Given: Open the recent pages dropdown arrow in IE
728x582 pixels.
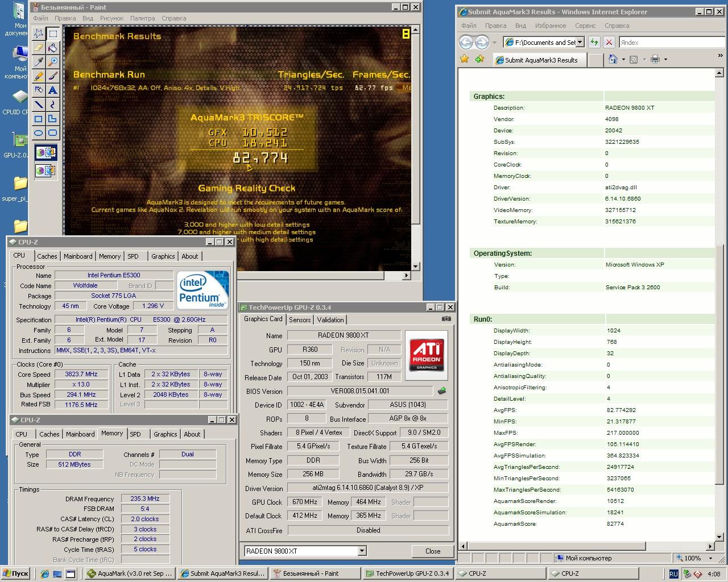Looking at the screenshot, I should tap(494, 43).
